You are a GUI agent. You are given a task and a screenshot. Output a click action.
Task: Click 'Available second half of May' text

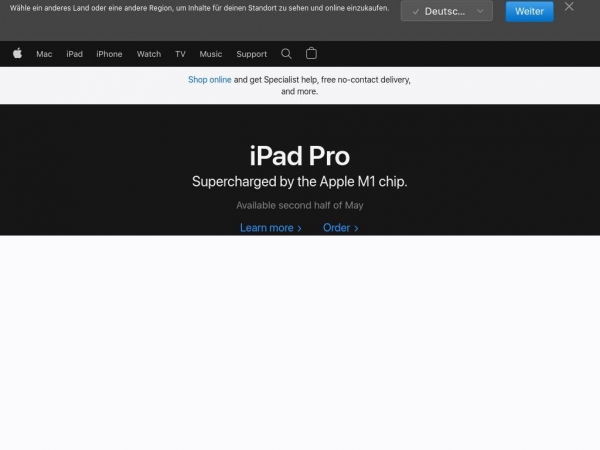300,205
